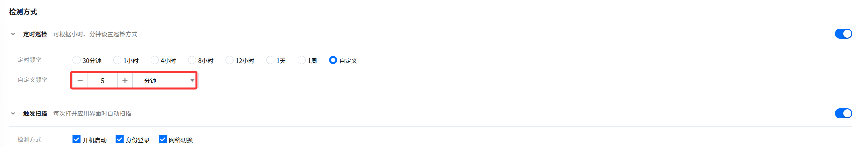Select the 1小时 frequency option
The width and height of the screenshot is (868, 147).
pyautogui.click(x=117, y=60)
